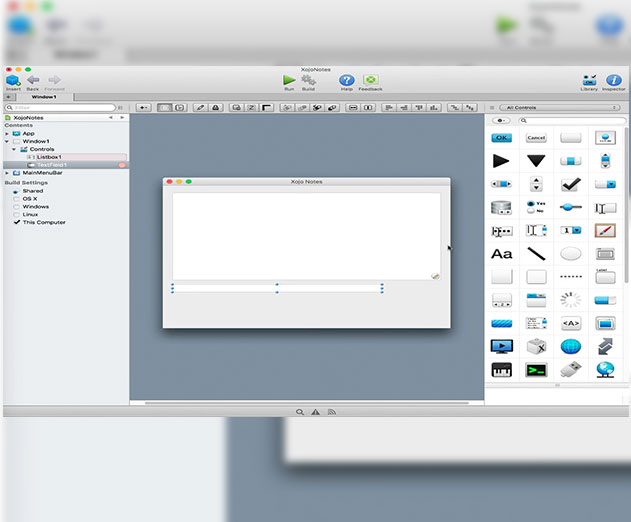Expand the MainMenuBar item
Image resolution: width=631 pixels, height=522 pixels.
tap(7, 173)
